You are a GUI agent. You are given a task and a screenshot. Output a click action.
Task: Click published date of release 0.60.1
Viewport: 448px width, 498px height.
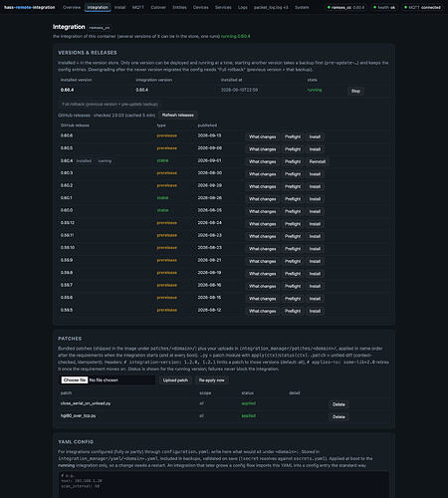tap(209, 198)
